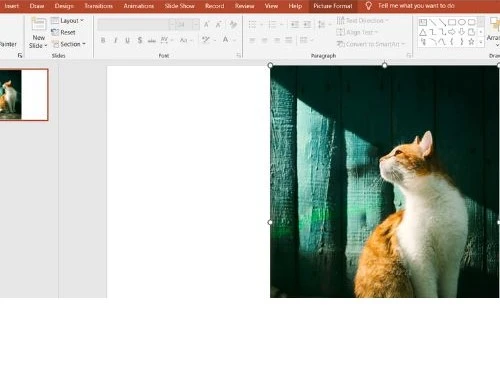500x382 pixels.
Task: Switch to the Design tab
Action: [64, 6]
